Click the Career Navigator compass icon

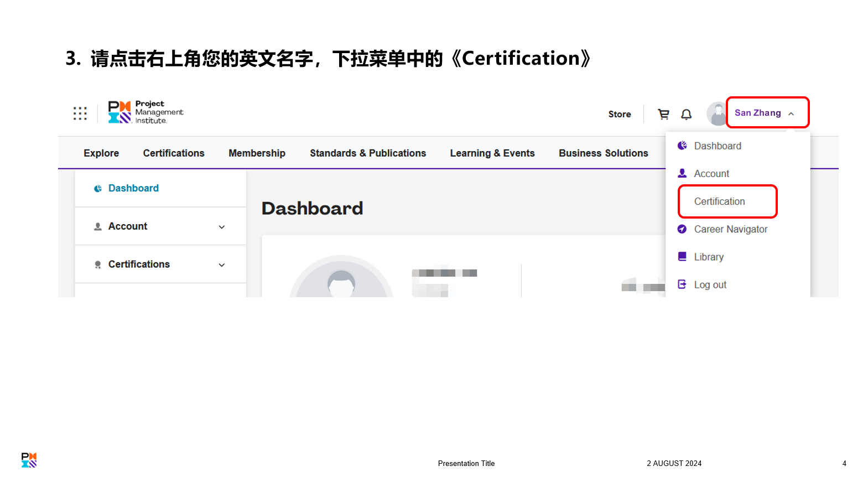pos(682,229)
